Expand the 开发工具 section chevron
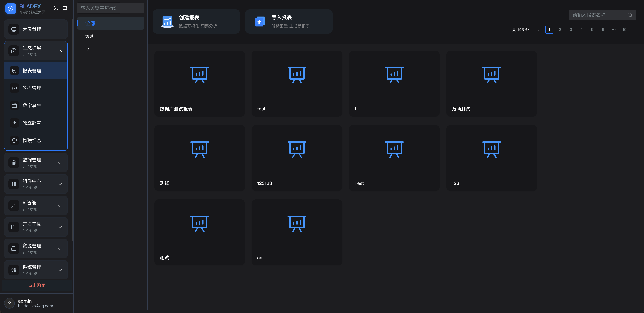The width and height of the screenshot is (644, 313). click(x=60, y=227)
